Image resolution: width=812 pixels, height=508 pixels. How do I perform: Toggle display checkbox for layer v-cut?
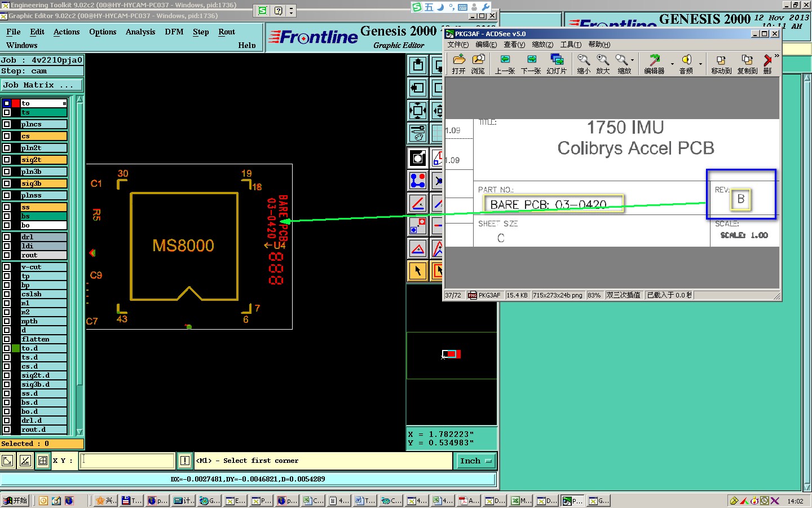click(x=7, y=267)
